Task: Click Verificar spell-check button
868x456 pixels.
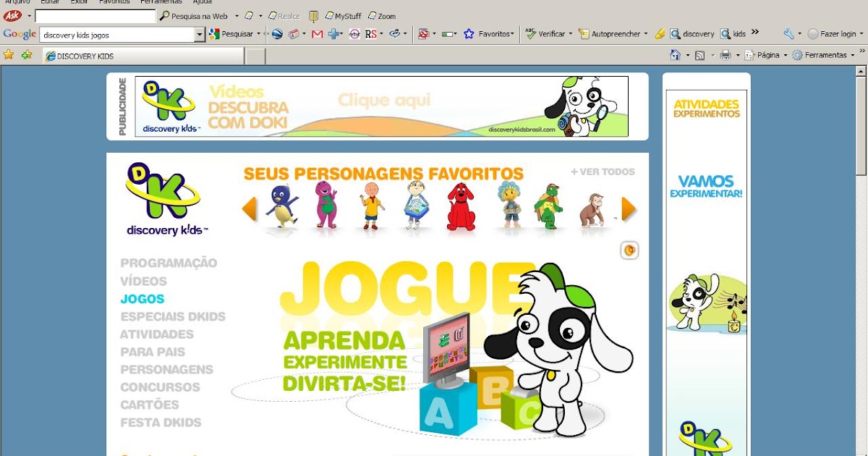Action: (545, 34)
